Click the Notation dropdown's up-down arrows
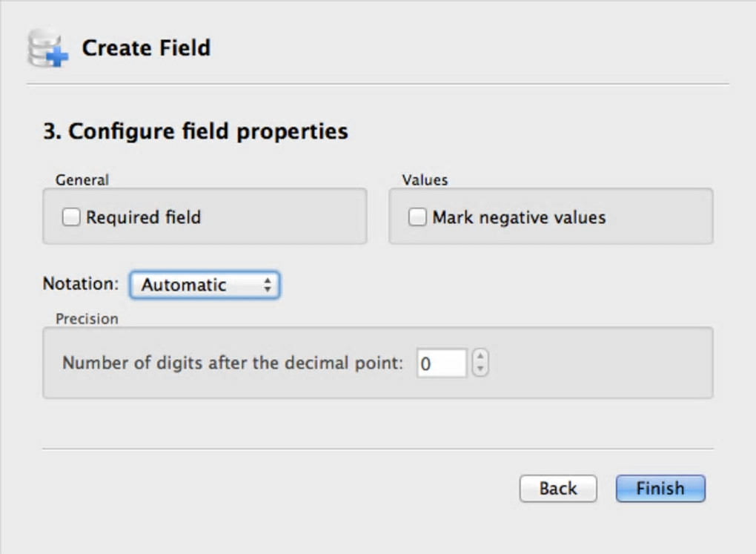Screen dimensions: 756x554 268,285
